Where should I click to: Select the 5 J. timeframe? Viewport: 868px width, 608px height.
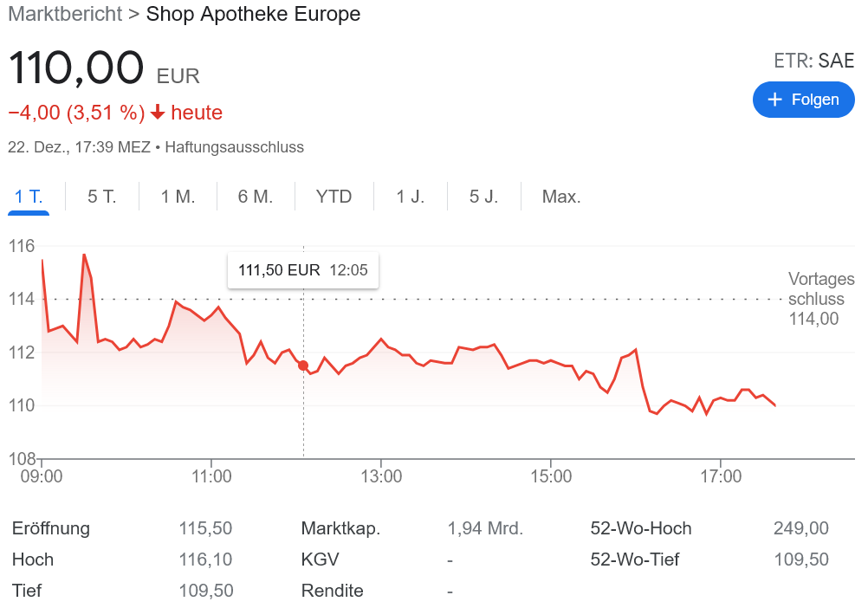click(x=484, y=197)
